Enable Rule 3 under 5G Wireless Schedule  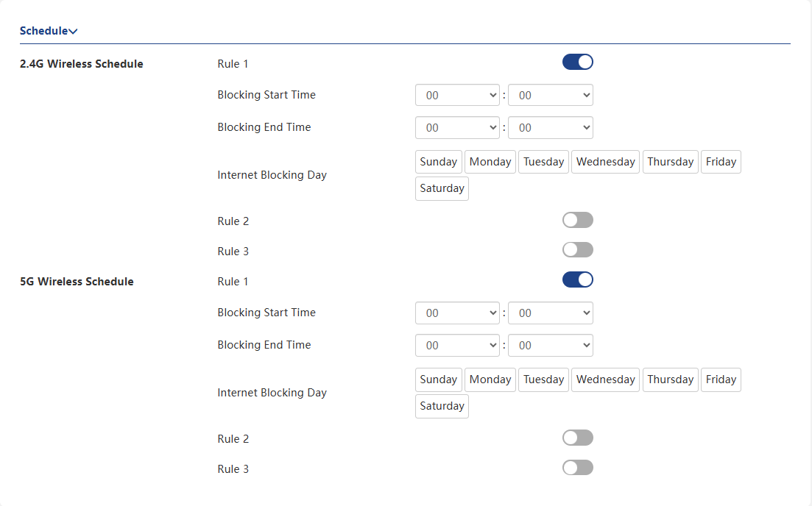[x=577, y=468]
